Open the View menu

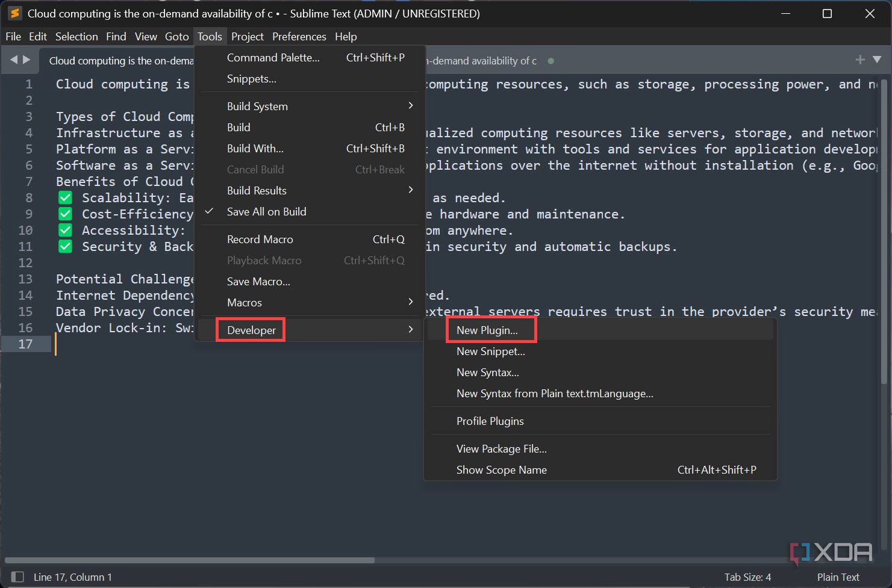pos(146,37)
